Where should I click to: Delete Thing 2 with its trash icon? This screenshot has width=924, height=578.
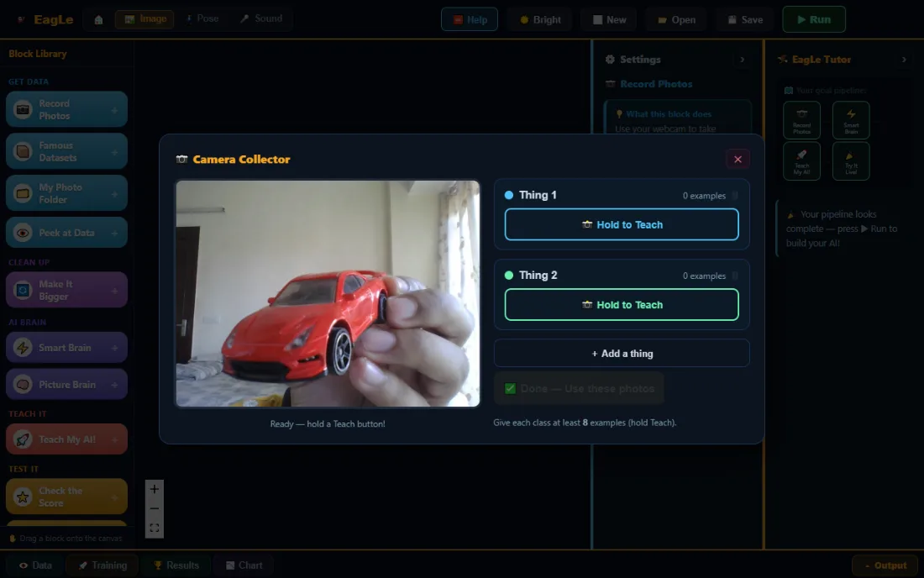click(735, 276)
